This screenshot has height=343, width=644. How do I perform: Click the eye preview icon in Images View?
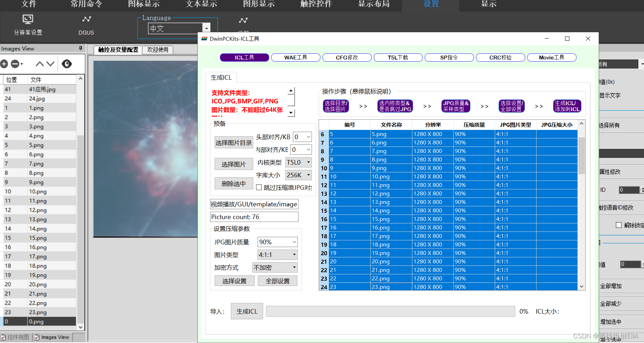(67, 64)
